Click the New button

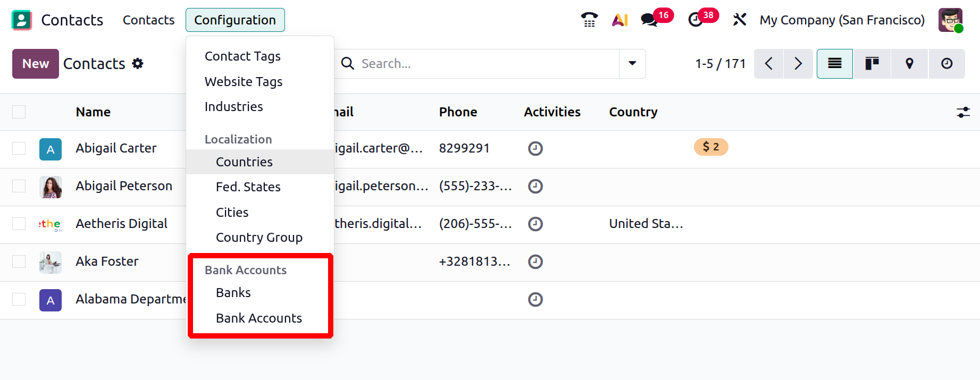(36, 64)
